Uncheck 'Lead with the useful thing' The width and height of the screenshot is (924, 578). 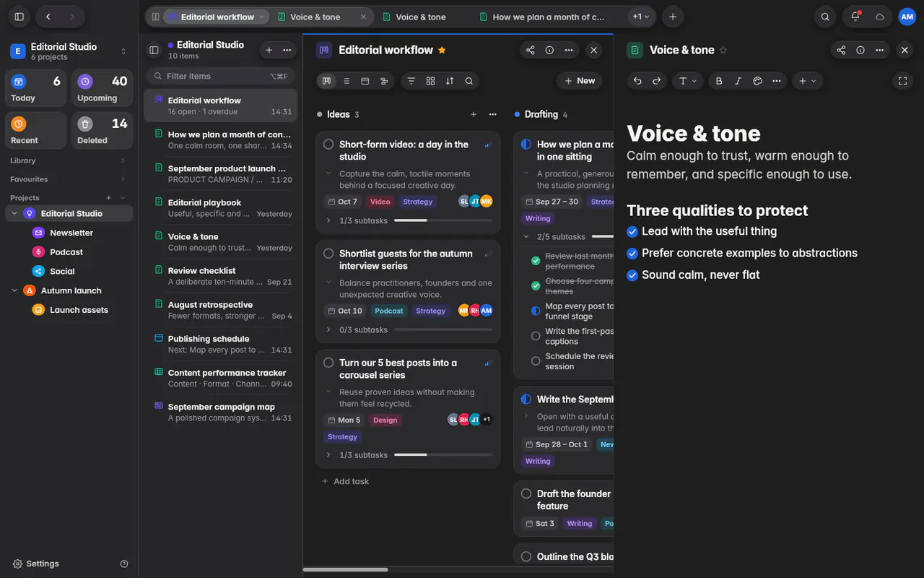click(x=632, y=232)
